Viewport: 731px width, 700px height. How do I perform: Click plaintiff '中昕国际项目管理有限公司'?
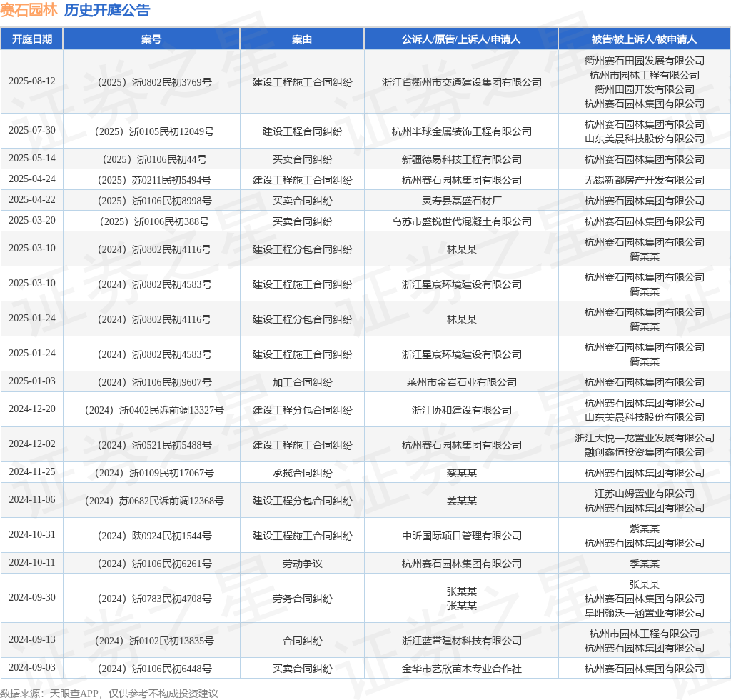pyautogui.click(x=462, y=536)
